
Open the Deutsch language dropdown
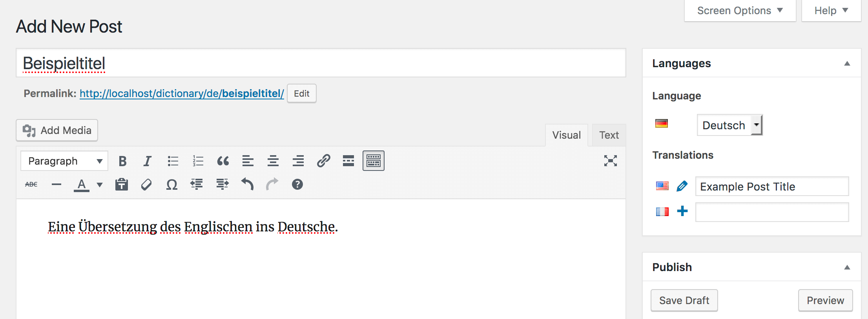point(757,125)
